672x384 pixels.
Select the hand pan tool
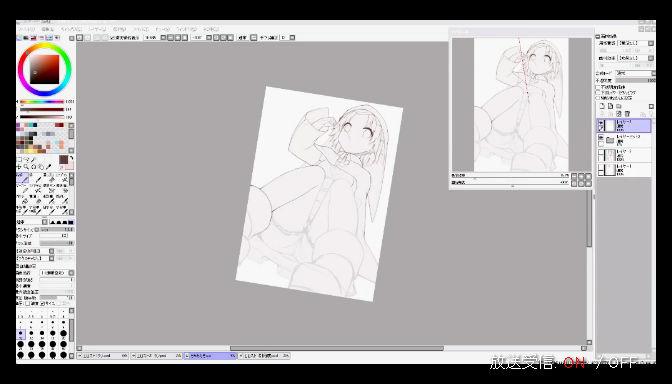[x=41, y=166]
